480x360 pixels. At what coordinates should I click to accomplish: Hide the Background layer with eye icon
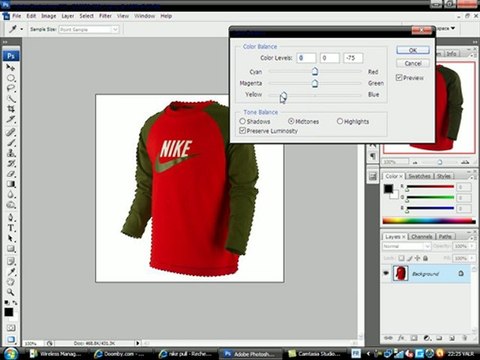coord(386,273)
